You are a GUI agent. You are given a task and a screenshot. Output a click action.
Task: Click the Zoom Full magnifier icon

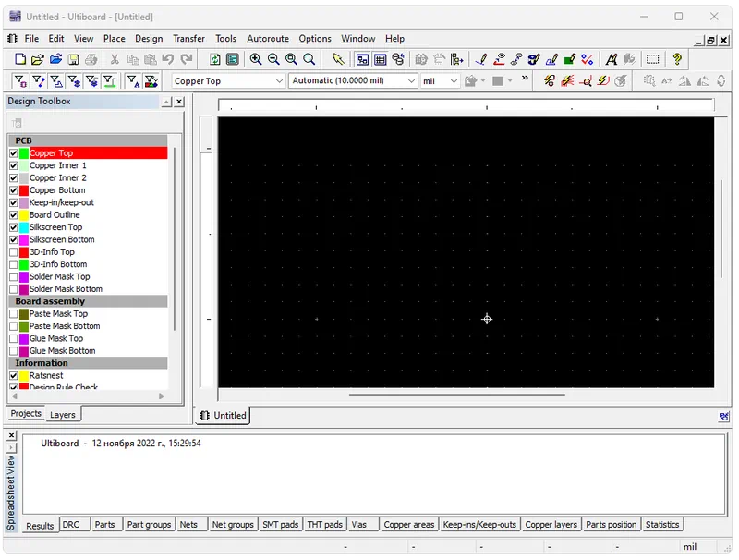click(309, 59)
